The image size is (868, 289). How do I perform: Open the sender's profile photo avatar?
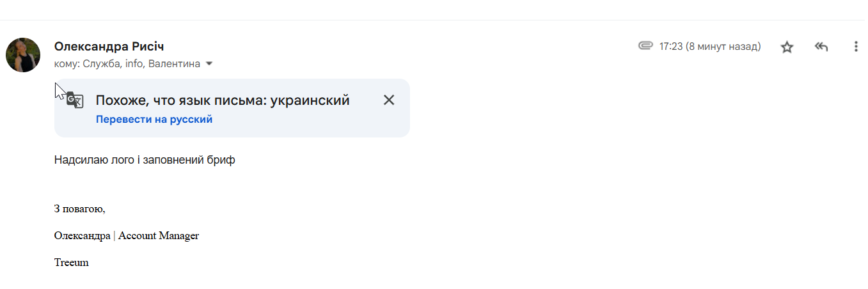click(x=23, y=55)
